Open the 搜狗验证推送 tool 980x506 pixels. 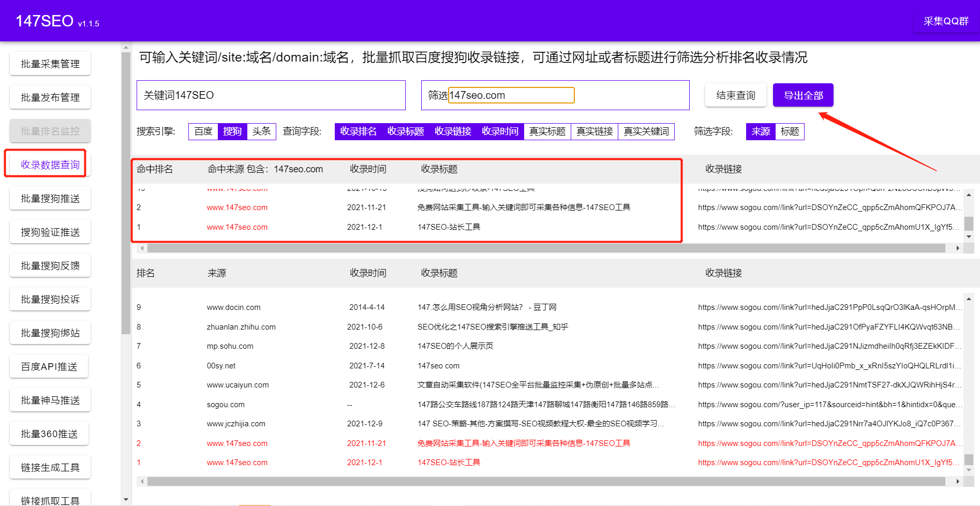click(50, 231)
